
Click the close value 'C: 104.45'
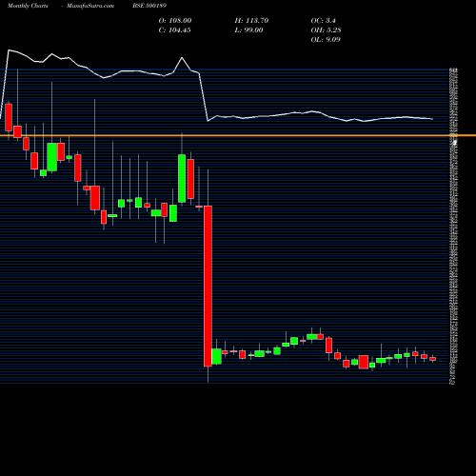174,30
